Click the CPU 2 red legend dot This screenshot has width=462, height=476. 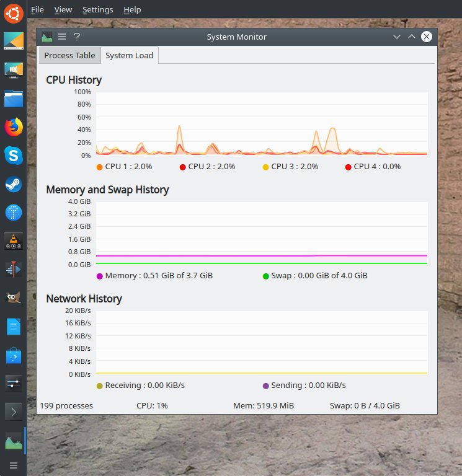tap(182, 167)
